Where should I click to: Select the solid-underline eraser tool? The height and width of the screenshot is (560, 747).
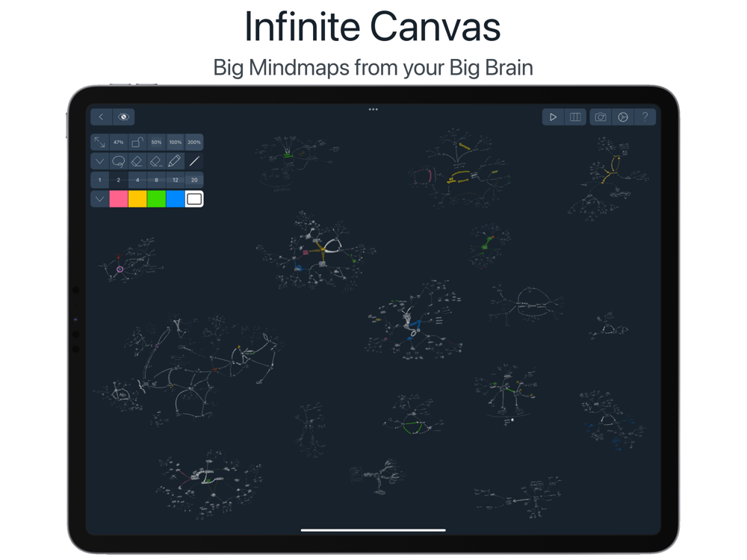coord(137,161)
